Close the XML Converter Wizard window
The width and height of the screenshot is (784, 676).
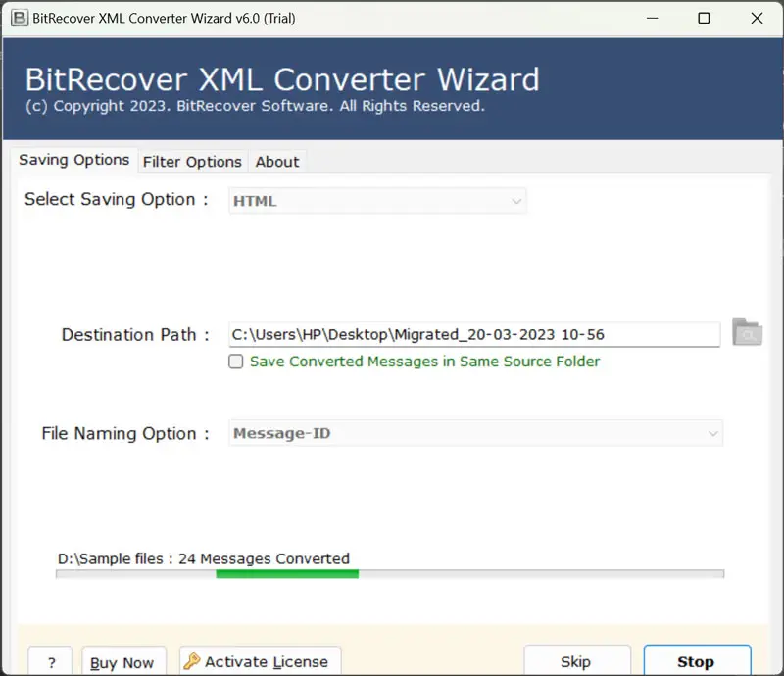click(757, 18)
